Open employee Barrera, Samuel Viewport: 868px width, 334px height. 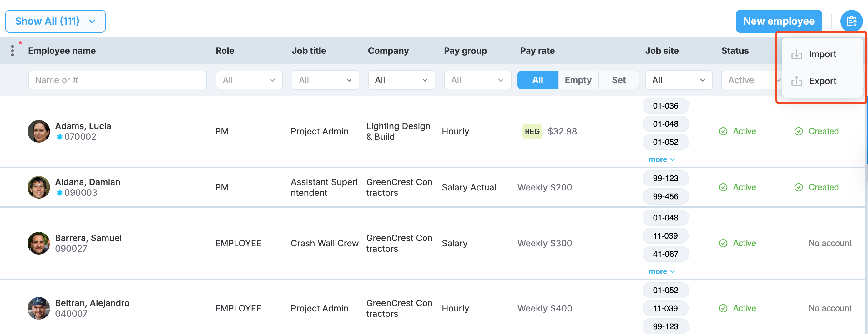click(x=88, y=238)
